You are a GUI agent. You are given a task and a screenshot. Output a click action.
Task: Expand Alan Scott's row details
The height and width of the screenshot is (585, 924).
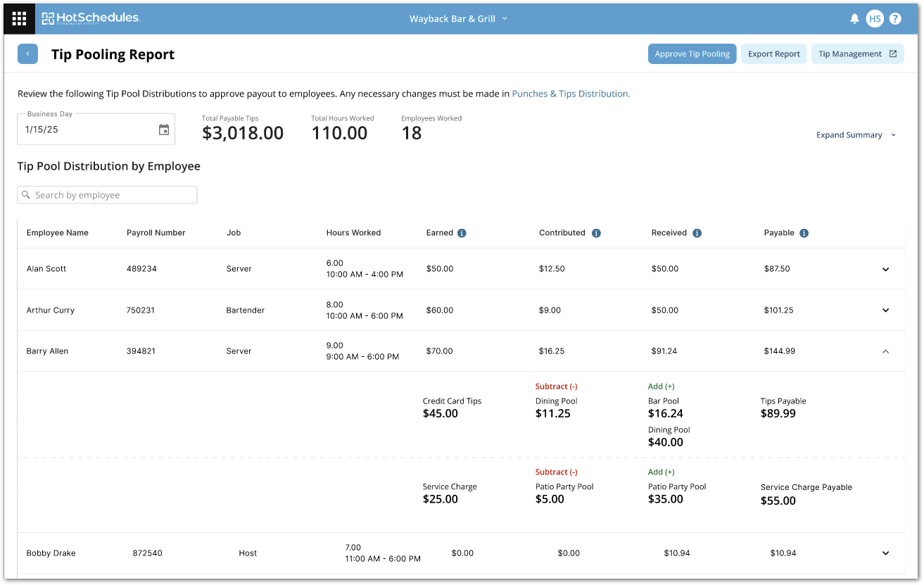(x=885, y=269)
